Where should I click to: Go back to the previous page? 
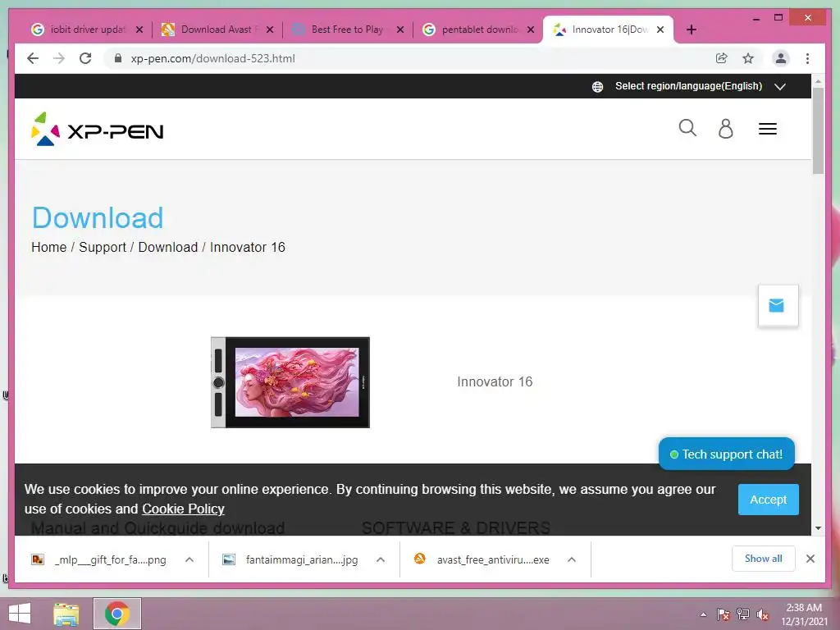pyautogui.click(x=33, y=58)
